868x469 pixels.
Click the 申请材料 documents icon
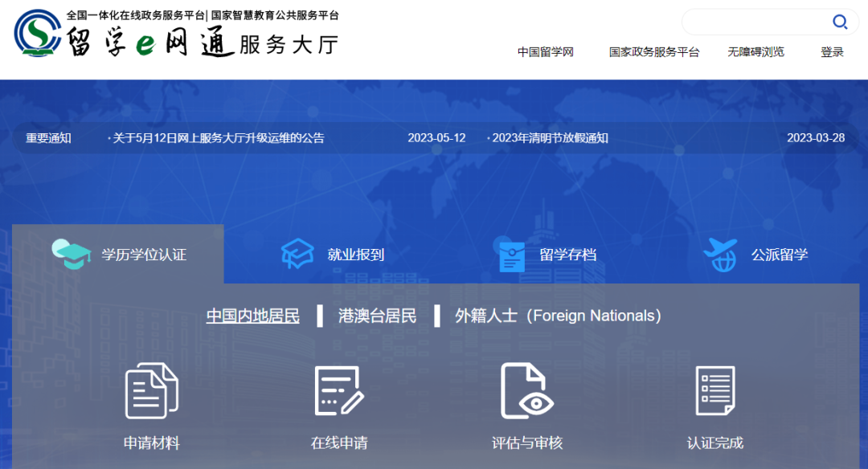coord(152,390)
